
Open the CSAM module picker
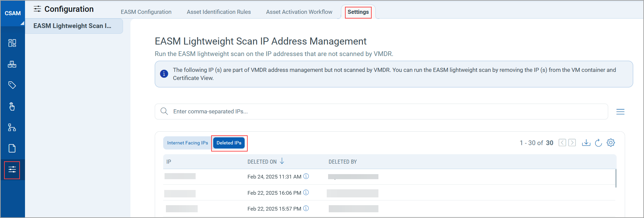pyautogui.click(x=13, y=13)
